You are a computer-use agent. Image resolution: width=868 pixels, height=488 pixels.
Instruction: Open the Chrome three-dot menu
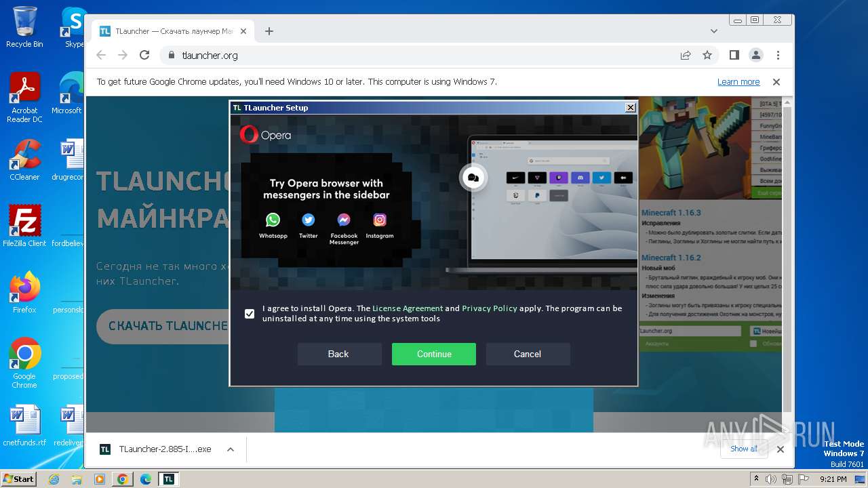coord(778,55)
